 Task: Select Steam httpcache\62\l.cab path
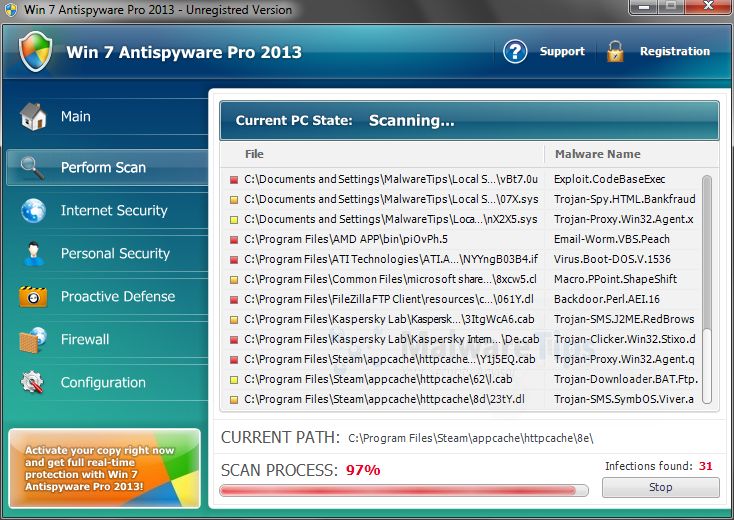click(378, 380)
